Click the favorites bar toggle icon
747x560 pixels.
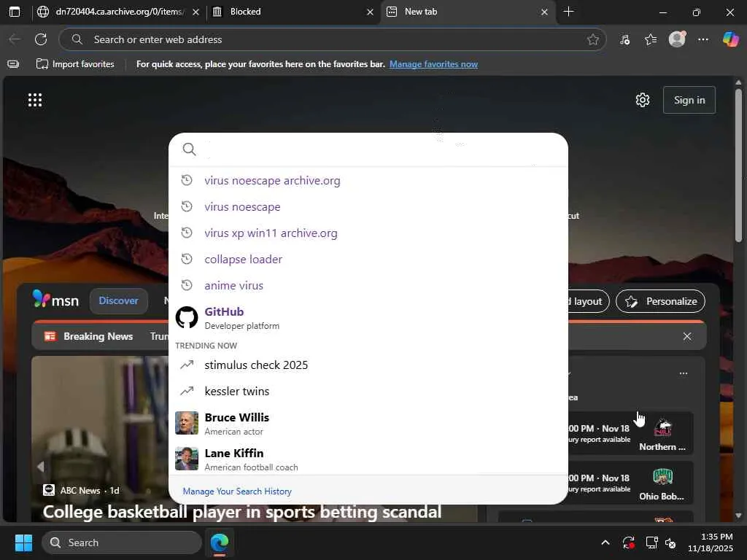13,64
